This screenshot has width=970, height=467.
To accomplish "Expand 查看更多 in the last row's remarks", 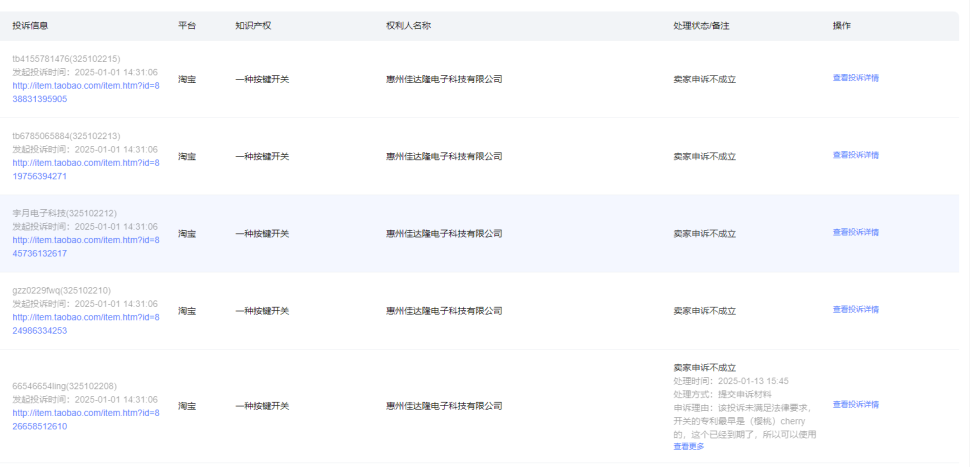I will (x=688, y=446).
